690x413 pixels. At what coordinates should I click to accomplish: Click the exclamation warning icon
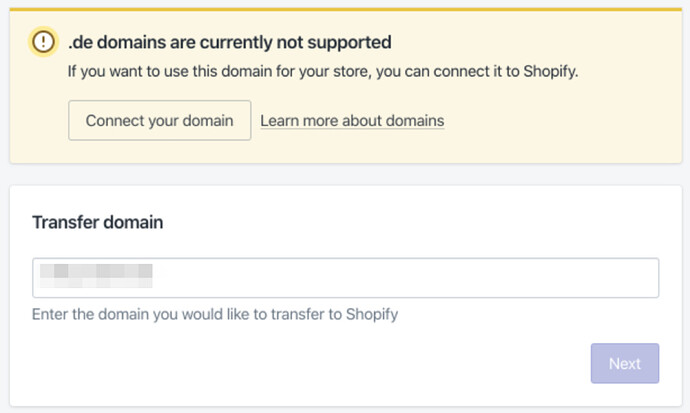[x=43, y=43]
